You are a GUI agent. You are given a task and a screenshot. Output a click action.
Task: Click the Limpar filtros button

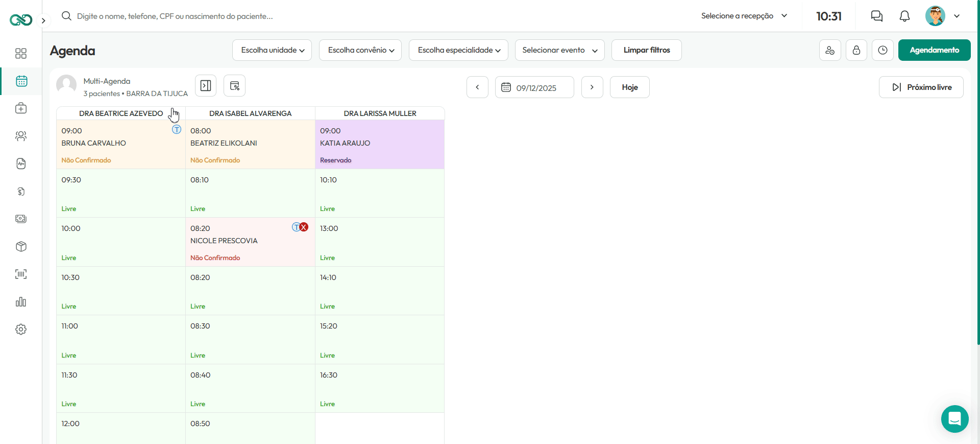647,50
